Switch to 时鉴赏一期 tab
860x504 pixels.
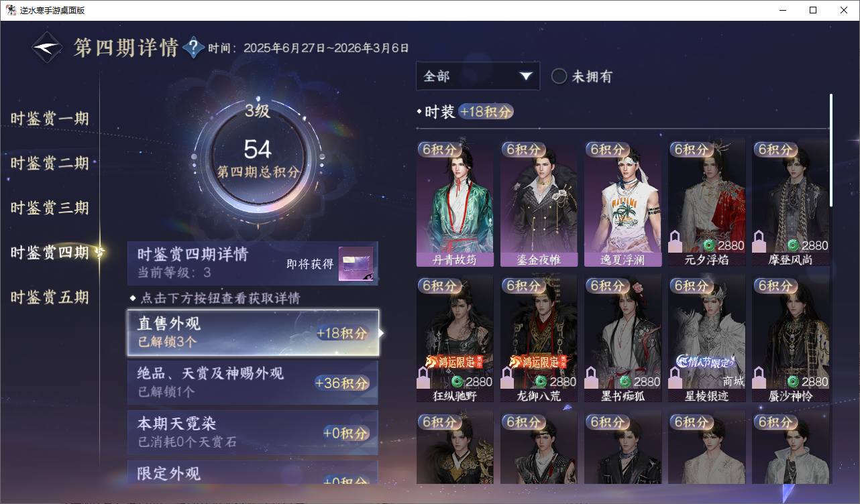click(x=50, y=119)
